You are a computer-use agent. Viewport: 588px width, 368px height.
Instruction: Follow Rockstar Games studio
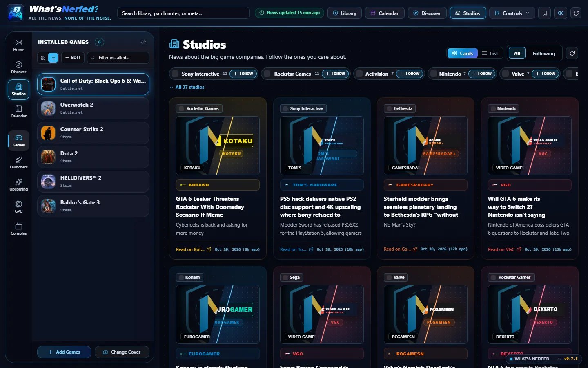(336, 74)
